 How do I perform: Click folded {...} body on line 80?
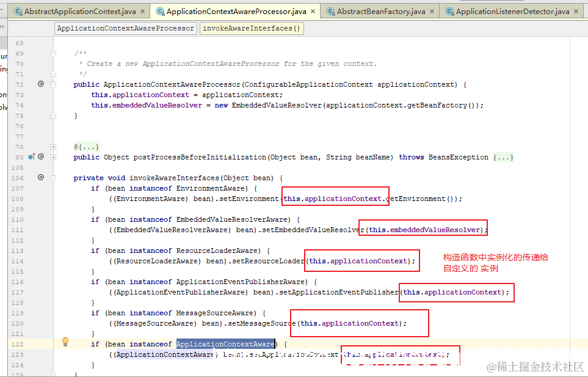(x=503, y=157)
